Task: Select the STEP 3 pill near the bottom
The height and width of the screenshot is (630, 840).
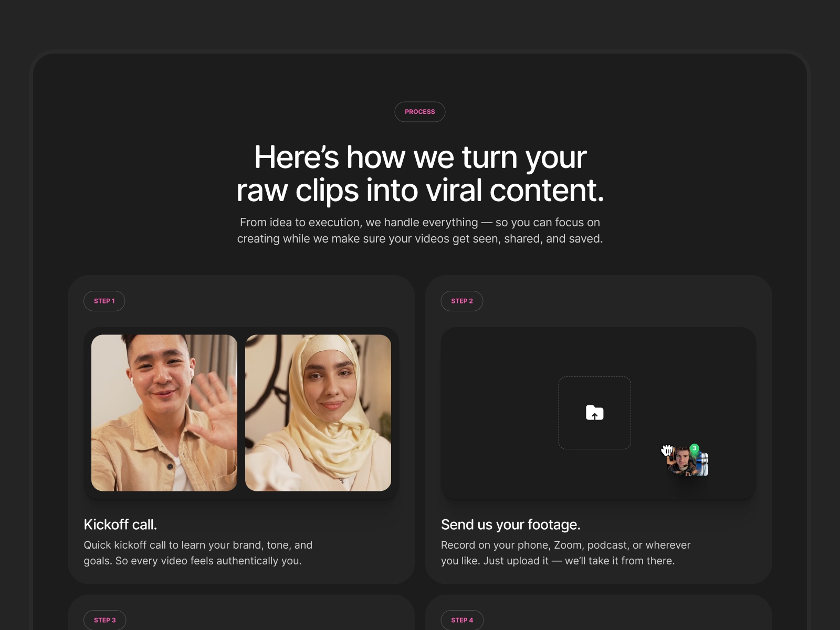Action: click(104, 620)
